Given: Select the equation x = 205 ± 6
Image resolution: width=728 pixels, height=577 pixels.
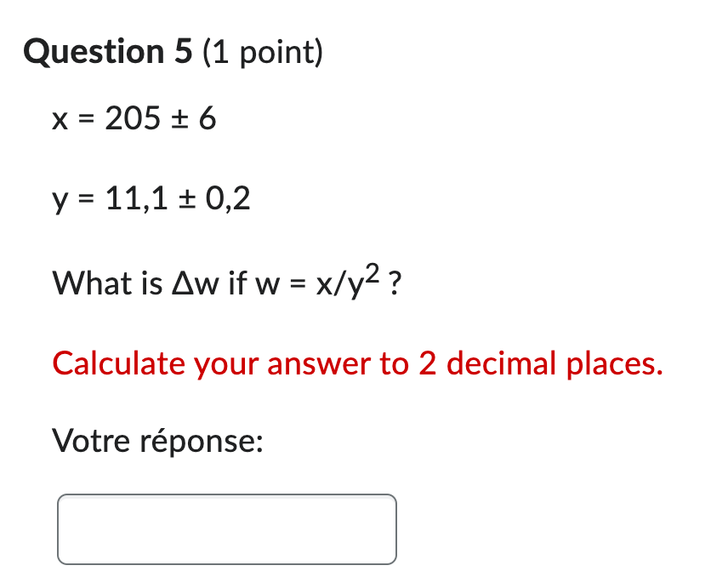Looking at the screenshot, I should click(x=134, y=119).
